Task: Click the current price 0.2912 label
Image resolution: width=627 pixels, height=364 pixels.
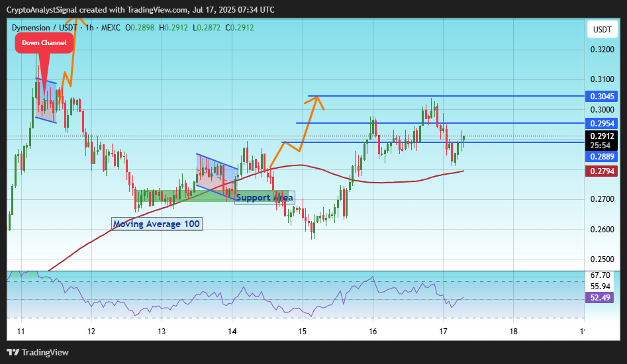Action: [602, 136]
